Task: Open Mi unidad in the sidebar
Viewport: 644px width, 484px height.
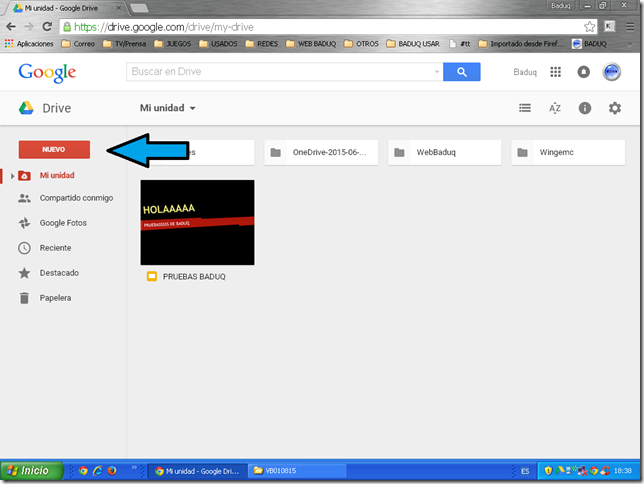Action: 57,175
